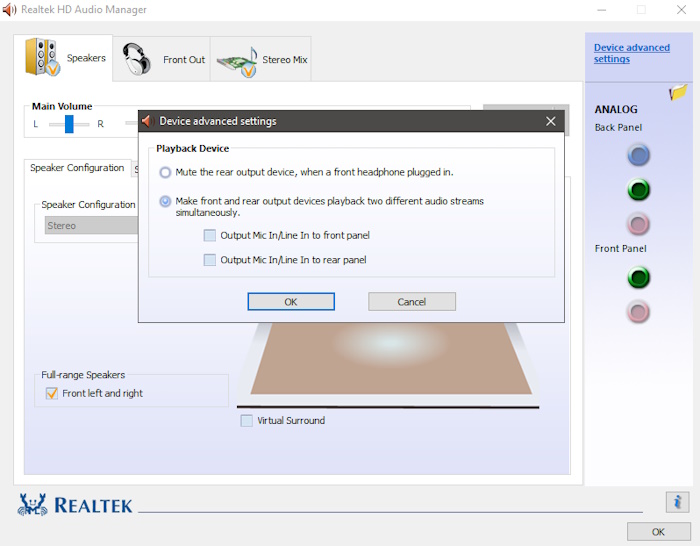Image resolution: width=700 pixels, height=546 pixels.
Task: Click the Main Volume label
Action: (62, 106)
